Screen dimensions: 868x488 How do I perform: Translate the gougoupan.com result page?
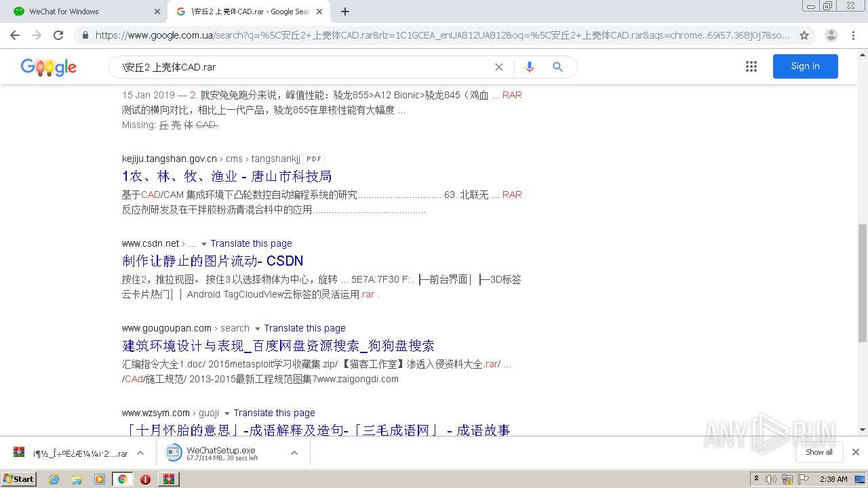click(x=304, y=328)
